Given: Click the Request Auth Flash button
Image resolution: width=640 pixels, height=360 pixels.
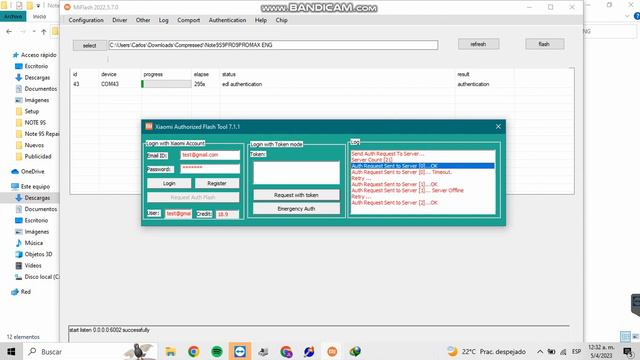Looking at the screenshot, I should (193, 198).
